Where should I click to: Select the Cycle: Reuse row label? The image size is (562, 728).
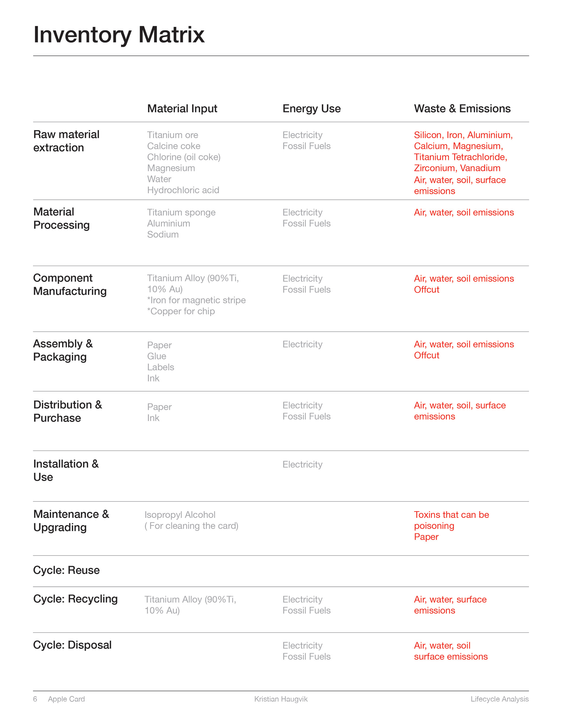(66, 570)
